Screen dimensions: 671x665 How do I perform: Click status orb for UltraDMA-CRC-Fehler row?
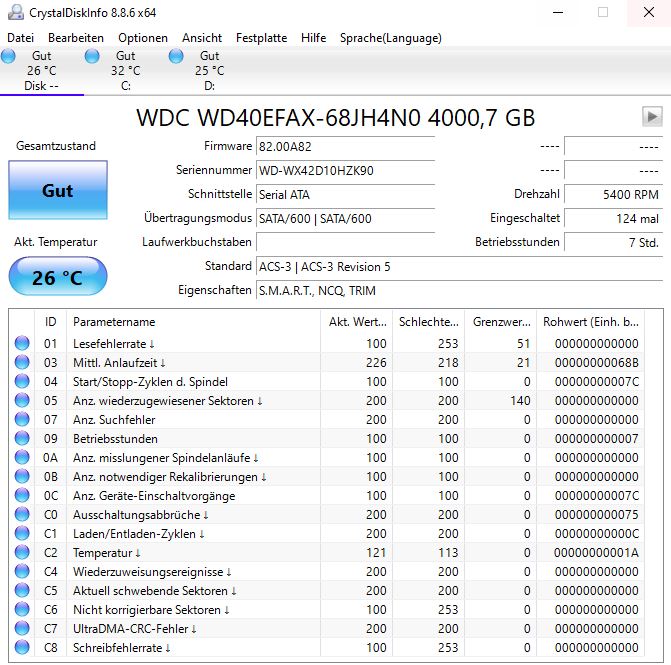(22, 628)
